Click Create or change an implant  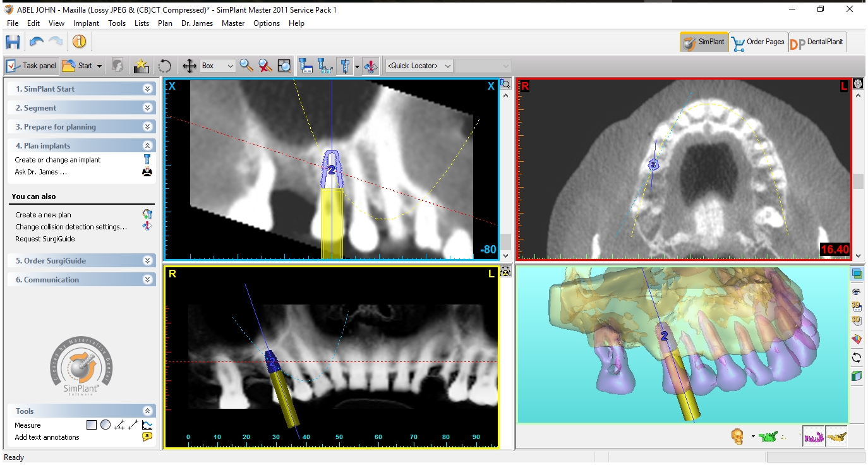click(58, 160)
